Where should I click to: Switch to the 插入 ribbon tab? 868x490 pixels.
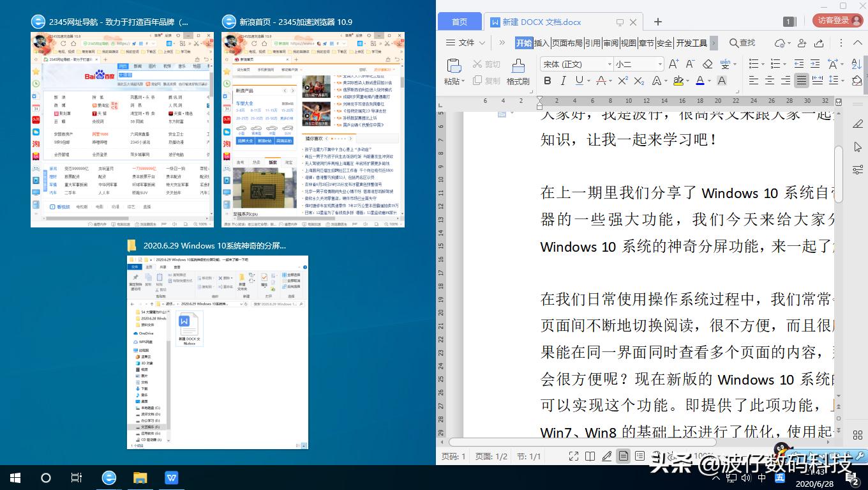[x=542, y=42]
